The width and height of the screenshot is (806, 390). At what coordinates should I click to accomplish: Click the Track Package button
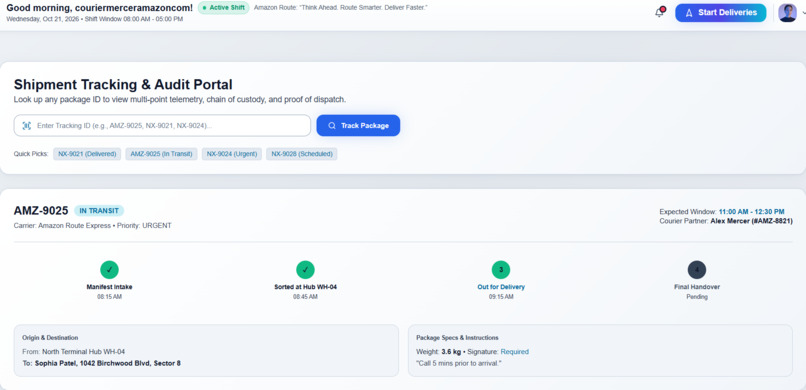tap(358, 125)
